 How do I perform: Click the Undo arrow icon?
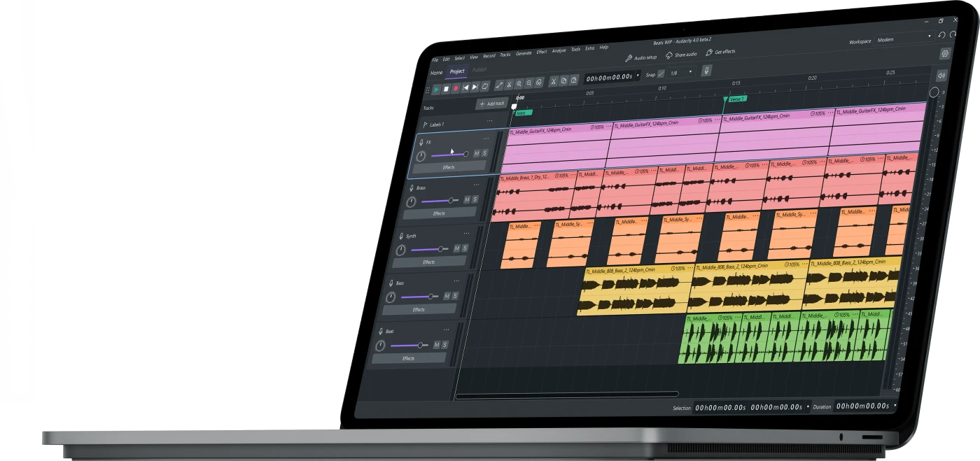tap(941, 35)
